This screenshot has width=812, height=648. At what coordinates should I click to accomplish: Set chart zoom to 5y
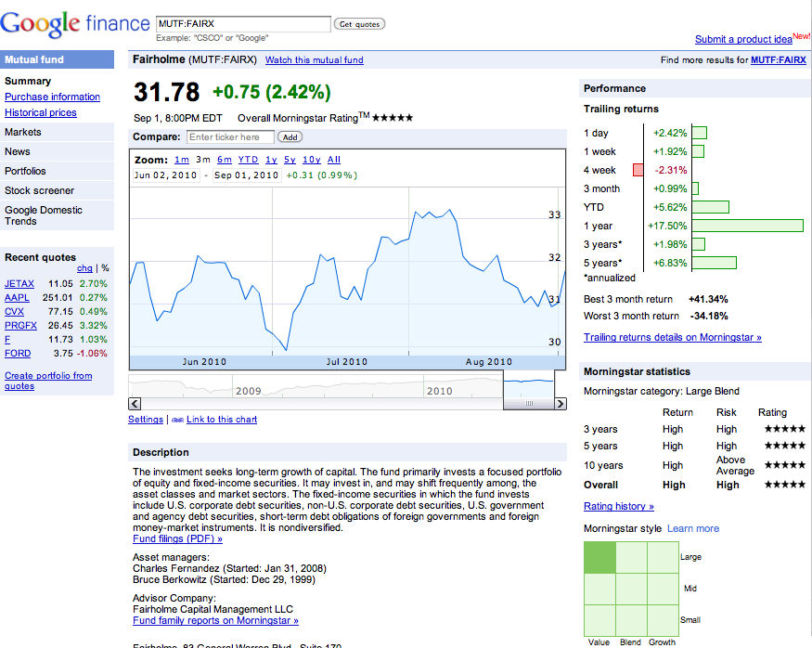pos(290,160)
